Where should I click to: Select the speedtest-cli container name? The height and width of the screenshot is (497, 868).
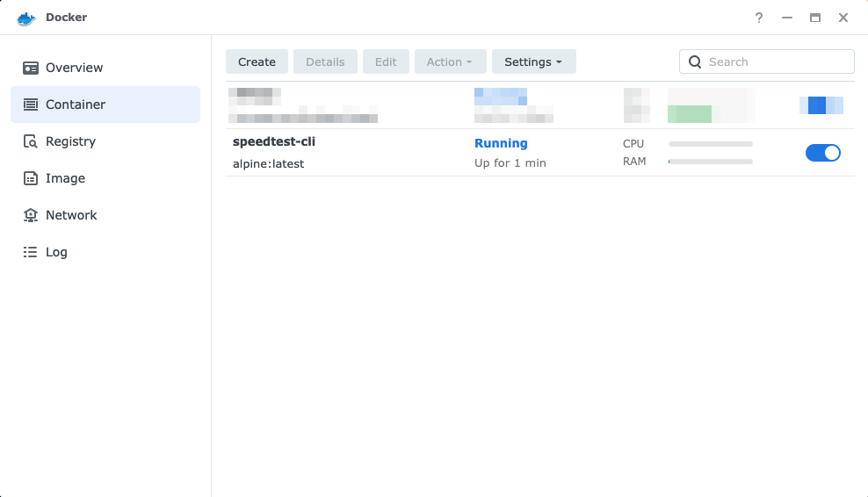274,141
